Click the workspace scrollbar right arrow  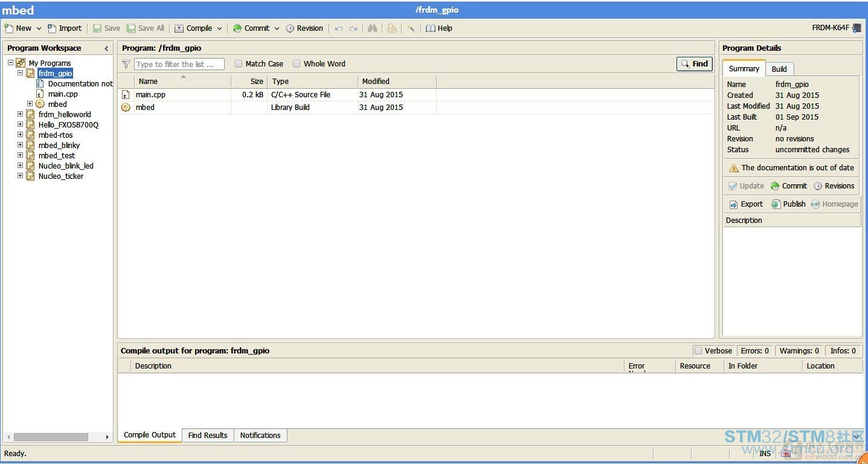108,437
